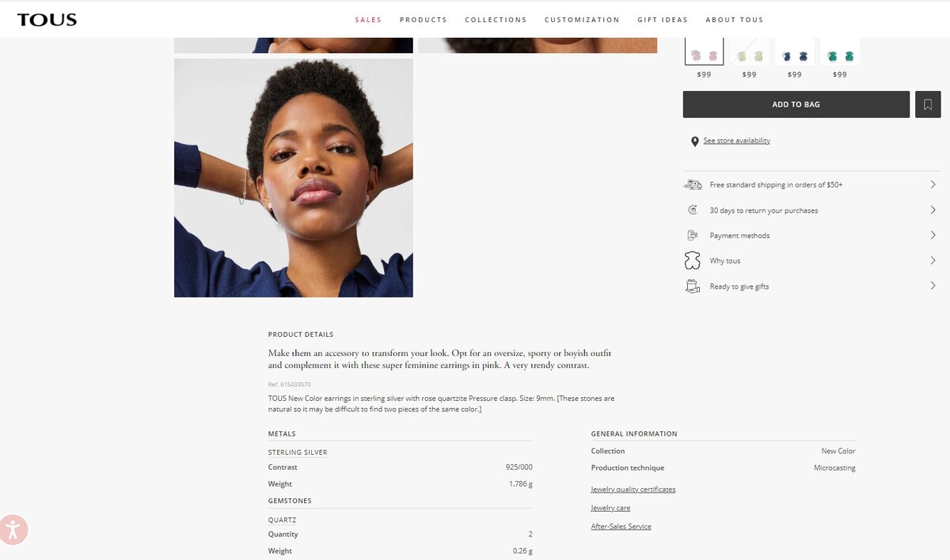Add the earrings to bag
Image resolution: width=950 pixels, height=560 pixels.
click(796, 104)
